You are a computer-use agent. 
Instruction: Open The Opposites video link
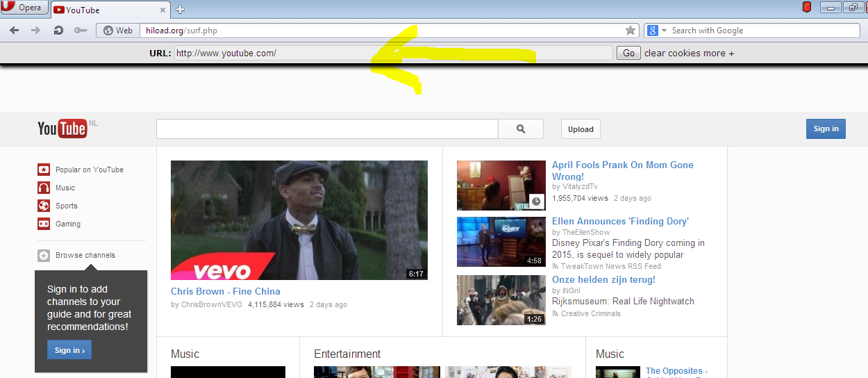pos(676,371)
